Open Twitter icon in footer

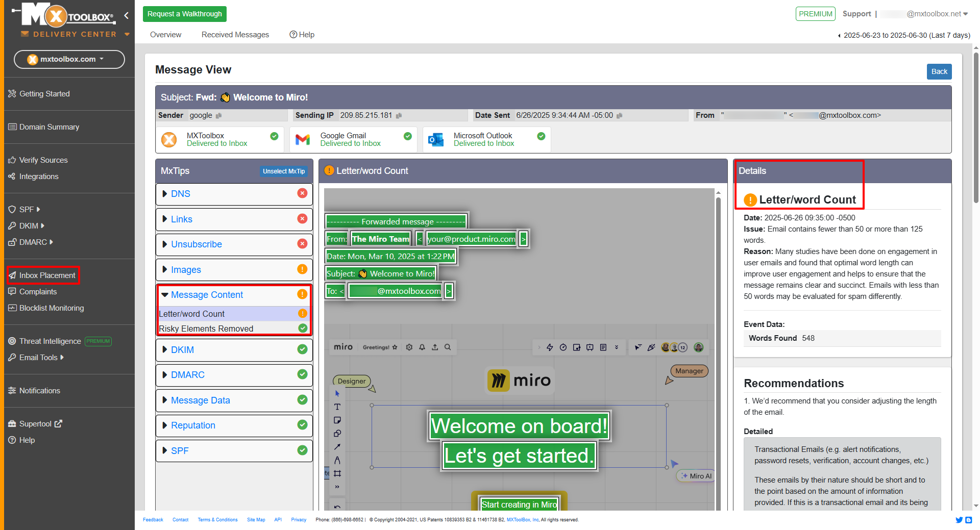pos(959,520)
